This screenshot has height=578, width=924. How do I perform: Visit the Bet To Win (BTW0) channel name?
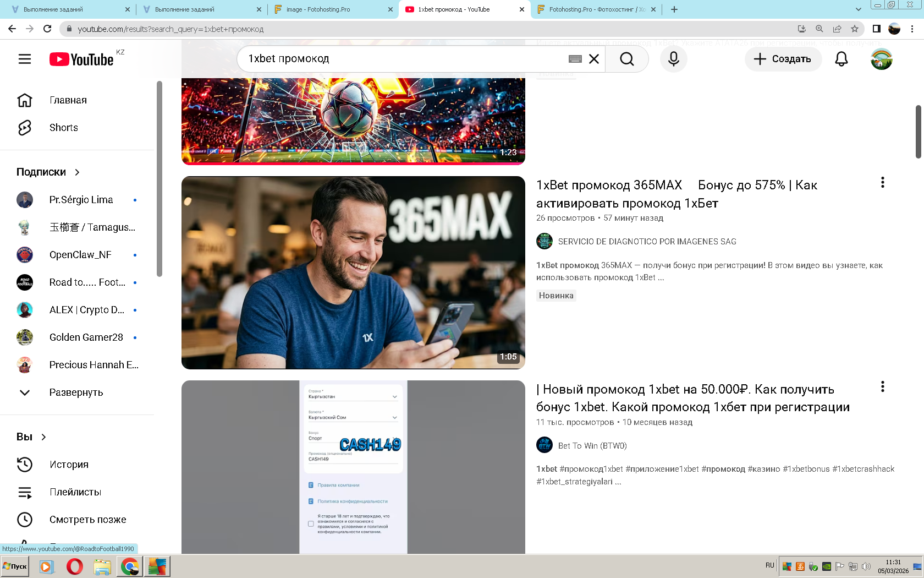point(592,446)
